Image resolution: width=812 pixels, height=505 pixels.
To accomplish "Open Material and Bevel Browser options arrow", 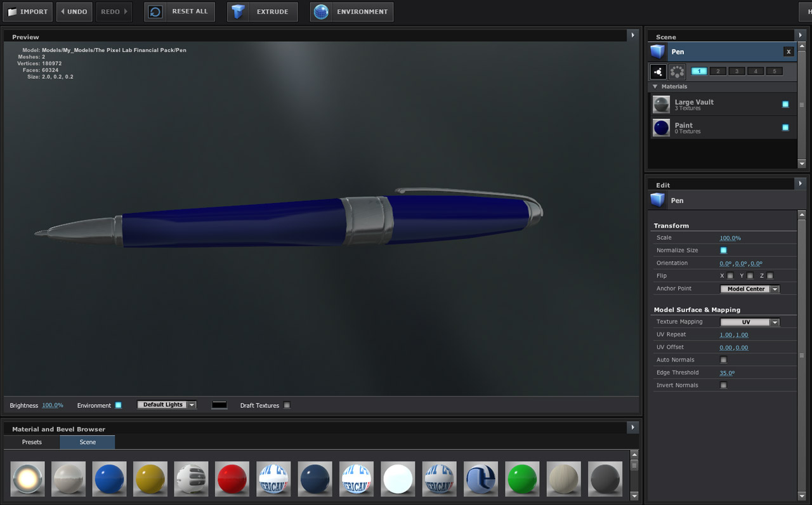I will point(632,428).
